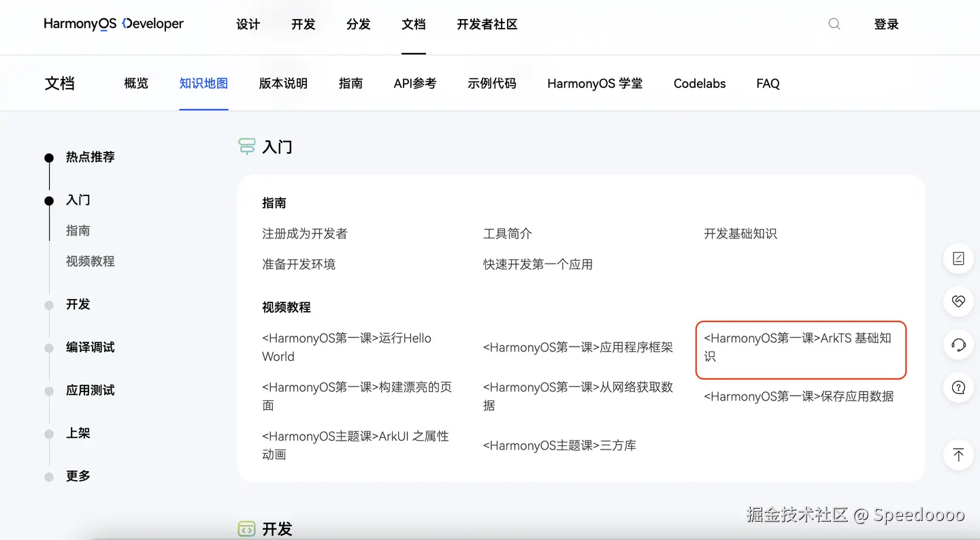The width and height of the screenshot is (980, 540).
Task: Open the 应用程序框架 video link
Action: 578,347
